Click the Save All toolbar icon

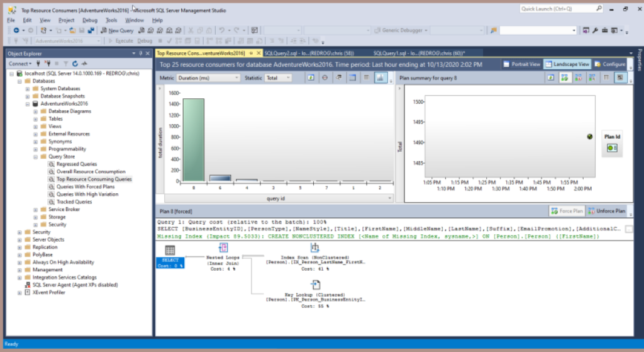(91, 30)
